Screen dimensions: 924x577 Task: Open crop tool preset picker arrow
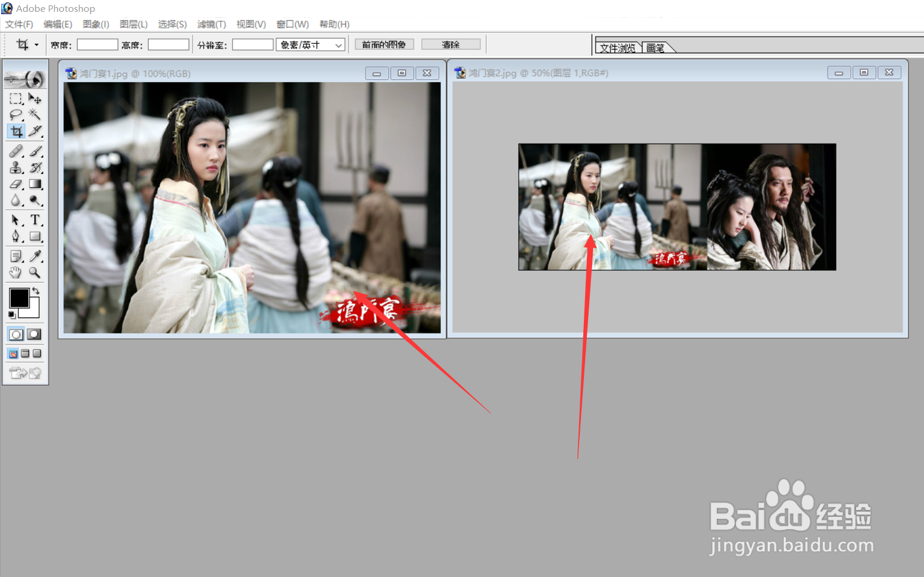pyautogui.click(x=36, y=45)
